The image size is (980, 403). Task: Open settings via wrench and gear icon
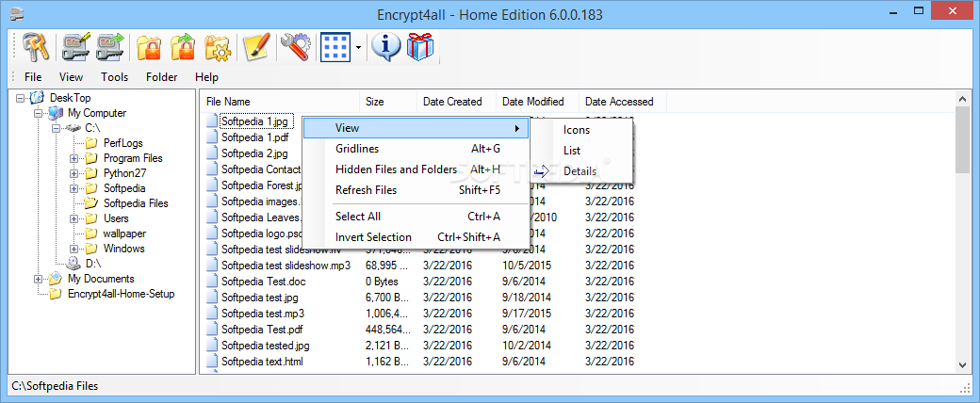point(295,47)
